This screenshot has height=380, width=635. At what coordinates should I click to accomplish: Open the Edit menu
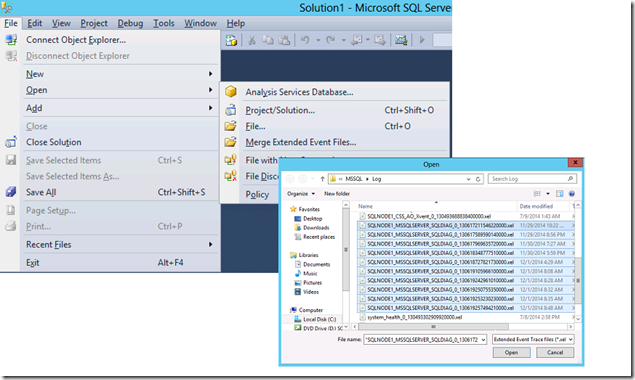click(x=34, y=23)
